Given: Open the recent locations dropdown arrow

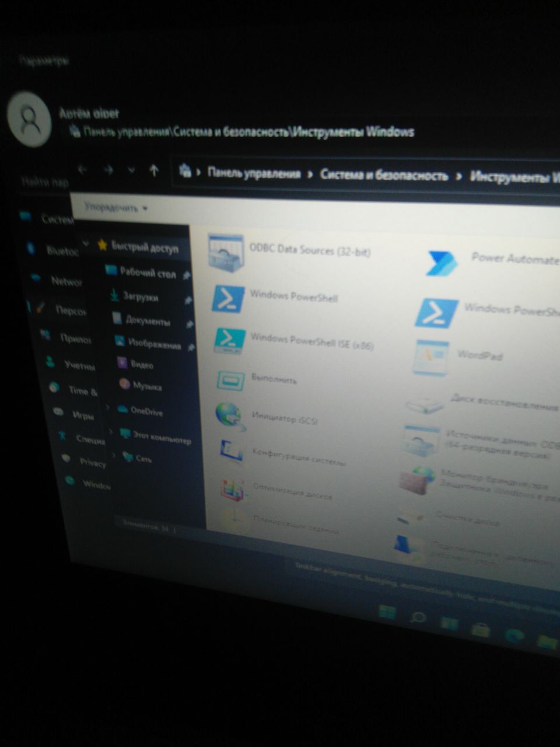Looking at the screenshot, I should [x=131, y=170].
